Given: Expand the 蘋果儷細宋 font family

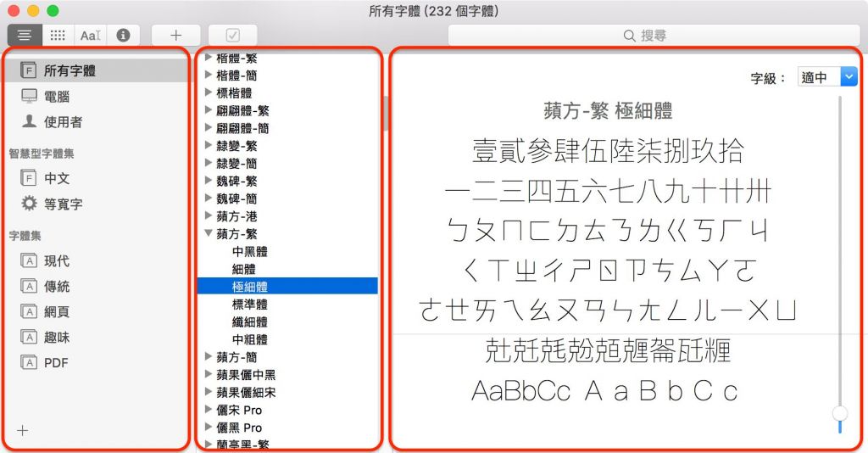Looking at the screenshot, I should [209, 392].
